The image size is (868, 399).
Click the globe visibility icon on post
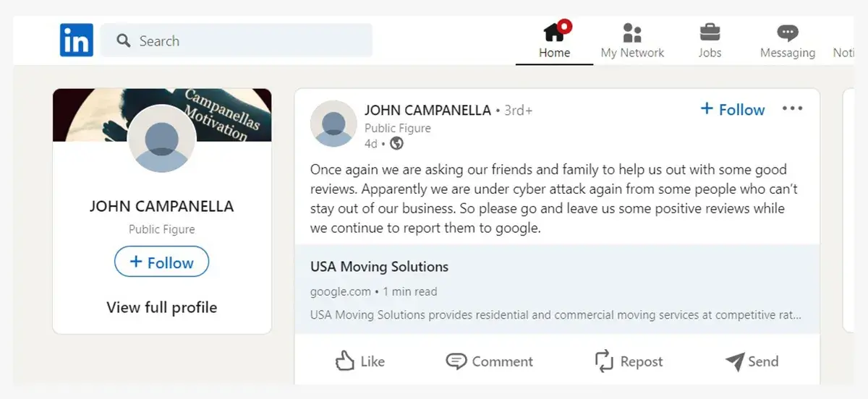[396, 144]
